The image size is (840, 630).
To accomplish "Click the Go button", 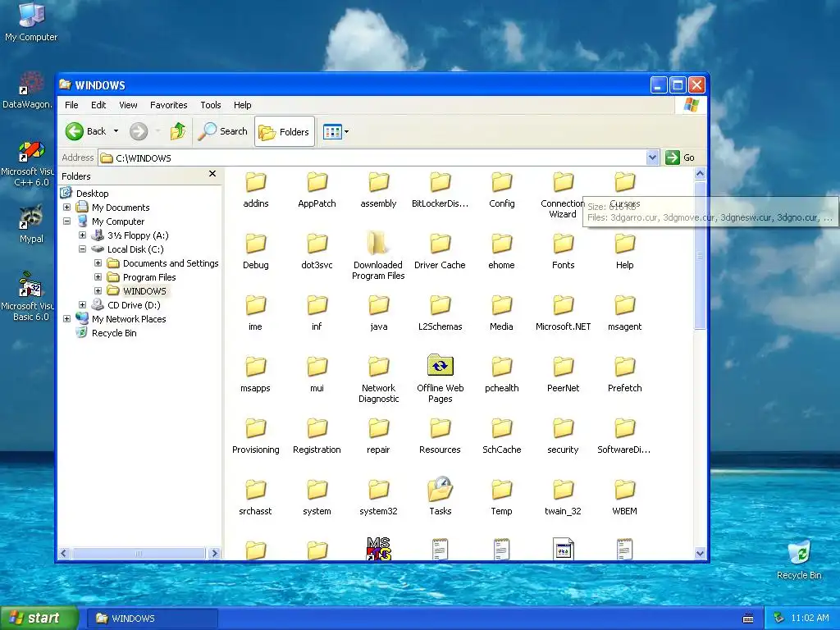I will click(x=680, y=157).
